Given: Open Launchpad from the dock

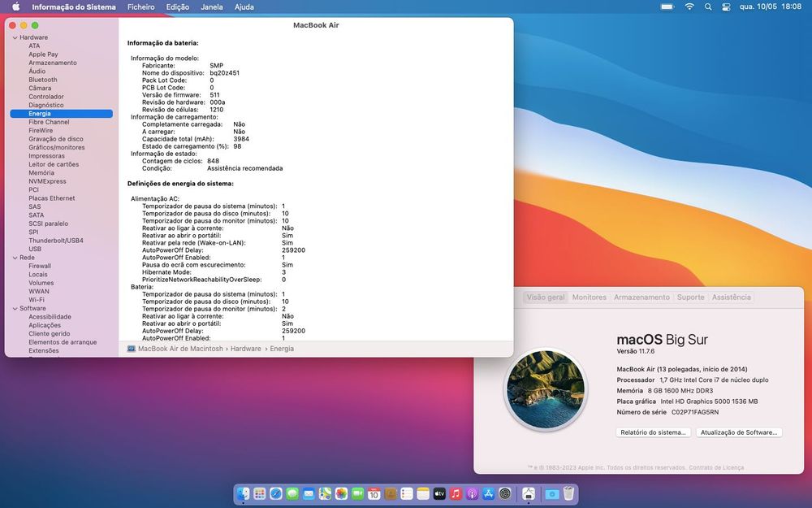Looking at the screenshot, I should pyautogui.click(x=260, y=494).
